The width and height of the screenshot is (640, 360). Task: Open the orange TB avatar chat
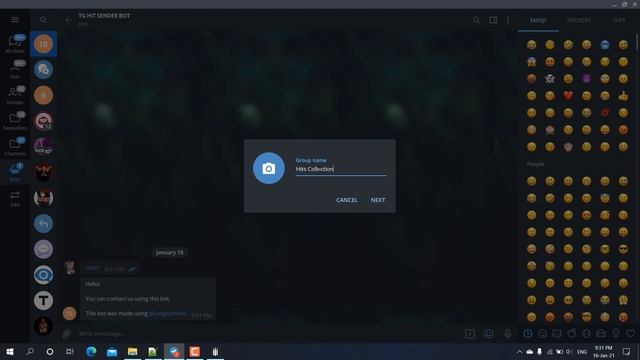tap(43, 44)
